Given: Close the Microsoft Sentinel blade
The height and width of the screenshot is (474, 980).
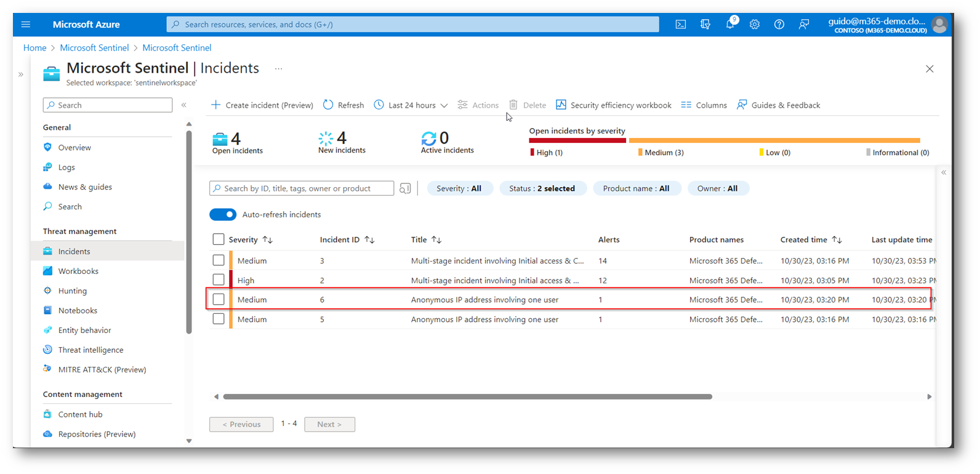Looking at the screenshot, I should (930, 69).
